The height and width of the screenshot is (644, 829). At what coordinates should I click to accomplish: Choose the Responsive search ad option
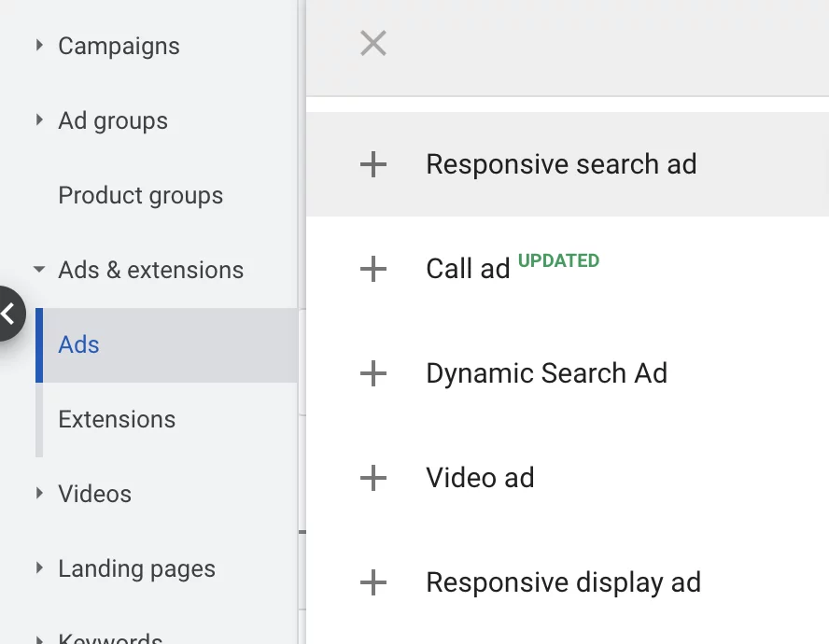[x=561, y=164]
